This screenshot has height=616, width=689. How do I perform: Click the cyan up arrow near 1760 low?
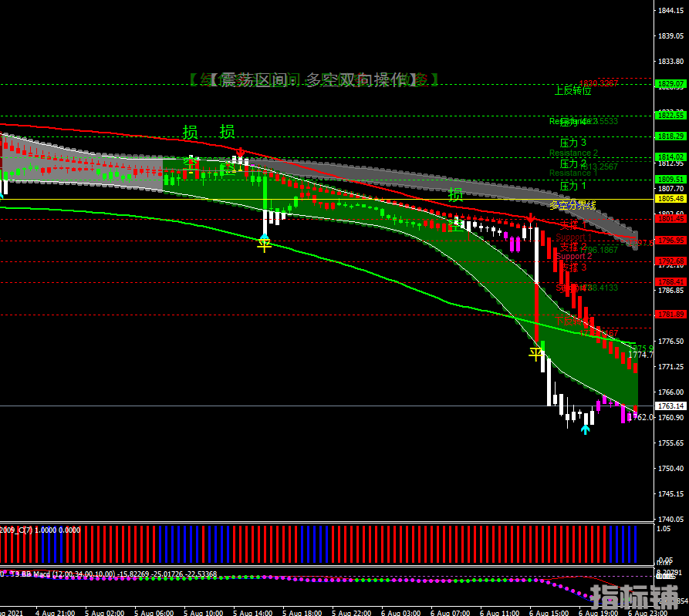coord(585,429)
